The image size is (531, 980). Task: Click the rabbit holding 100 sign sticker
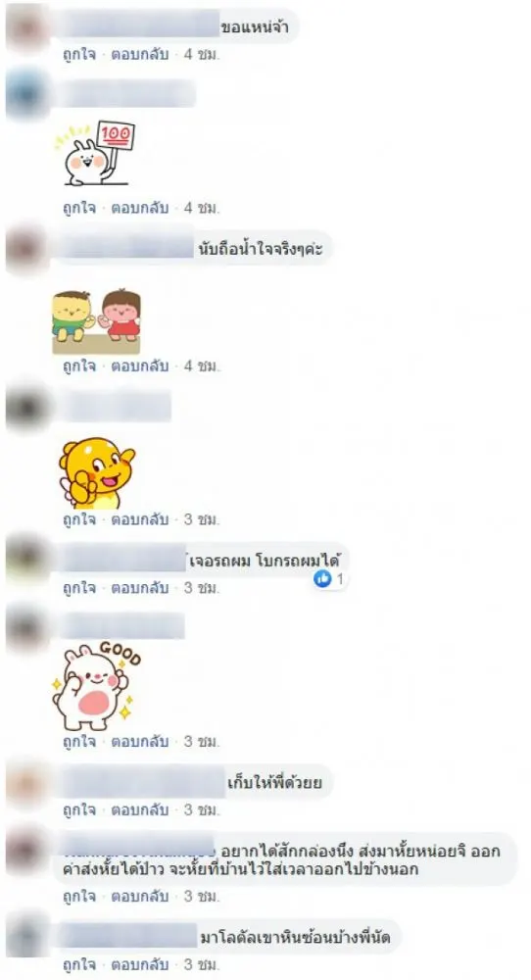coord(94,153)
